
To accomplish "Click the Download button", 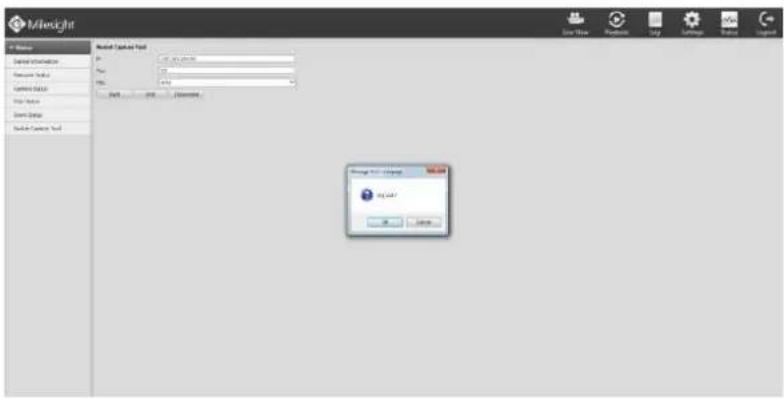I will tap(186, 94).
